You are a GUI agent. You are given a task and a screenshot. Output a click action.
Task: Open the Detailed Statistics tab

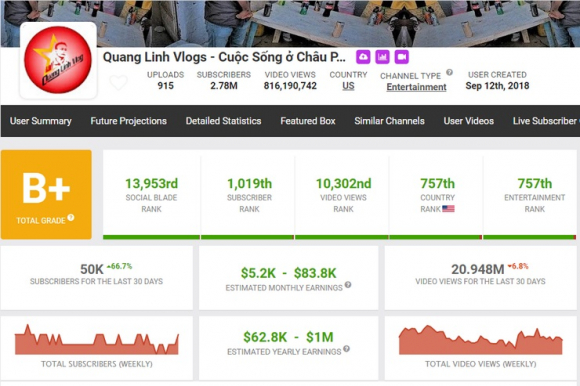pyautogui.click(x=223, y=121)
